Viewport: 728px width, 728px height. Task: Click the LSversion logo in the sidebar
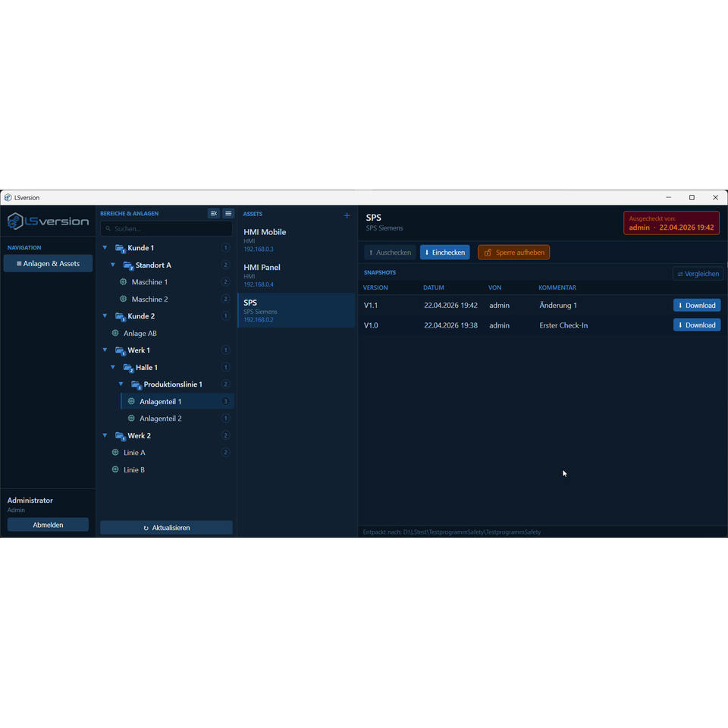click(x=48, y=221)
